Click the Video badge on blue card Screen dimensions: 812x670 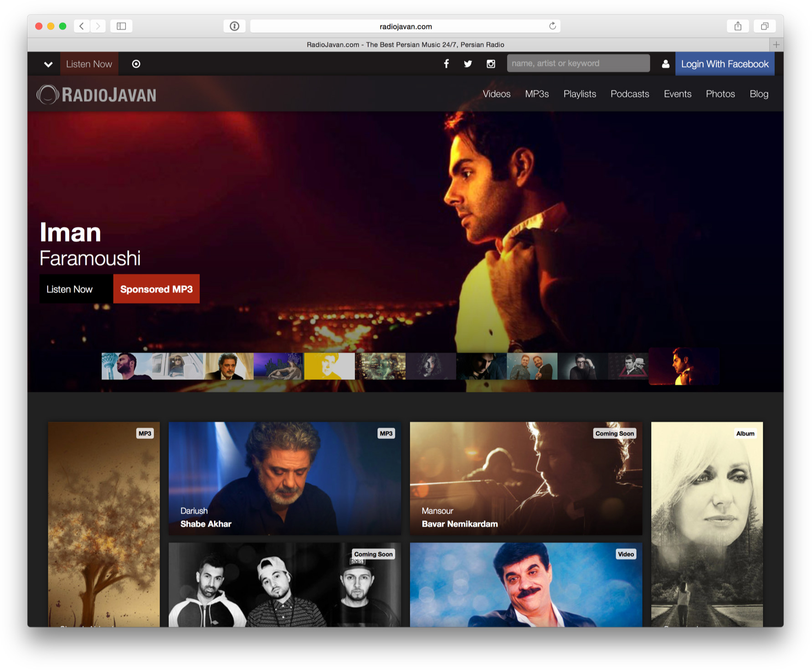[x=626, y=554]
